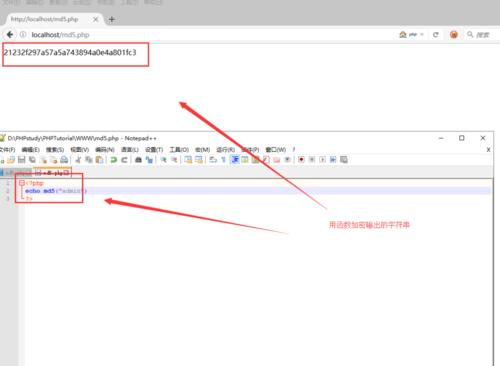Toggle word wrap toolbar icon
This screenshot has height=366, width=500.
point(213,160)
